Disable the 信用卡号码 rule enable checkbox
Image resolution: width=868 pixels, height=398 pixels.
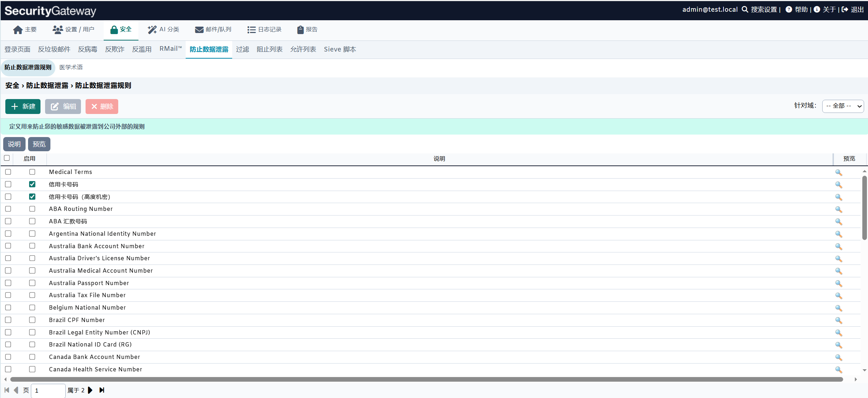pyautogui.click(x=32, y=184)
